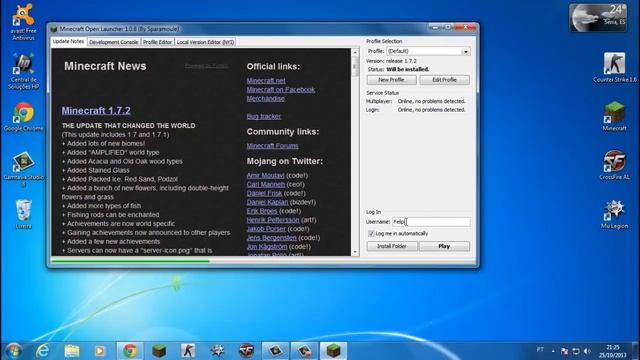
Task: Toggle Log me in automatically checkbox
Action: tap(371, 233)
